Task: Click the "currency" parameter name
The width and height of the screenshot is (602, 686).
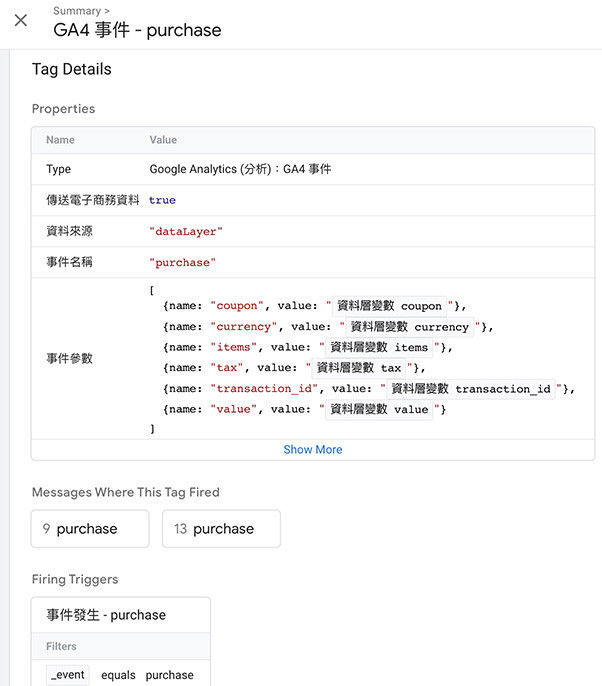Action: [x=244, y=327]
